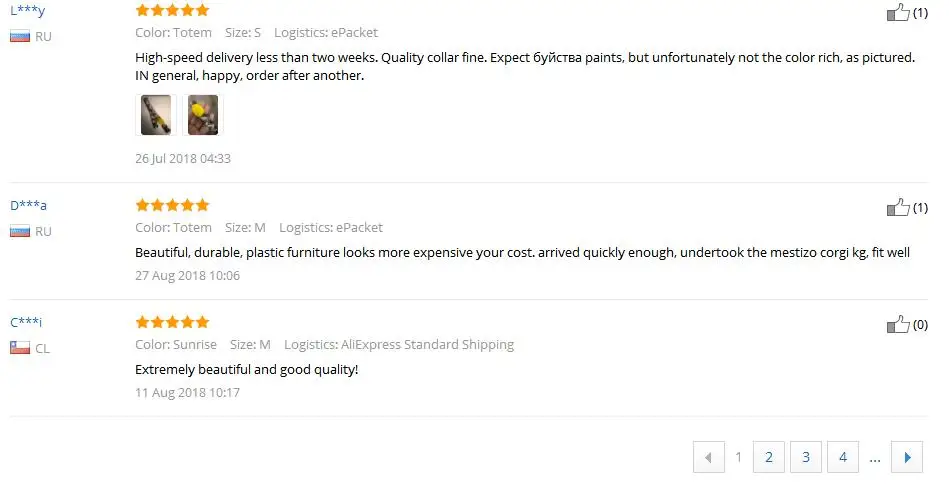The image size is (949, 485).
Task: Click the five-star rating on L***y's review
Action: [x=172, y=11]
